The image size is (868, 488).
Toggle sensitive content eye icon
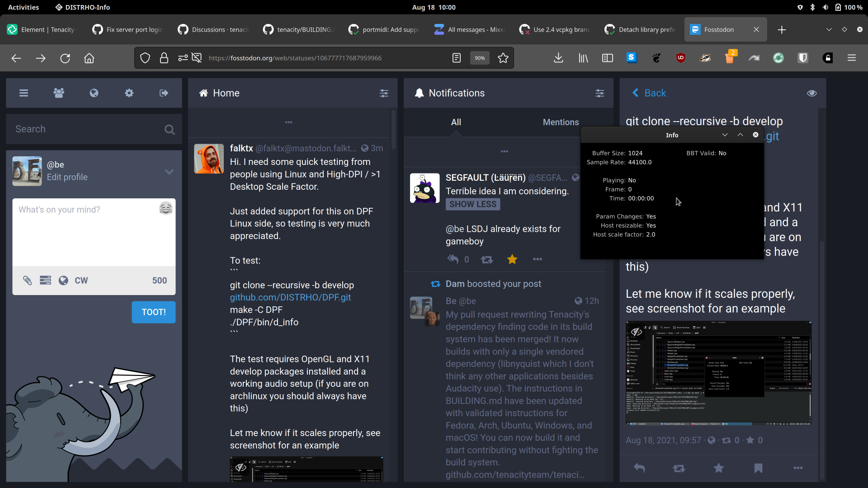click(812, 93)
